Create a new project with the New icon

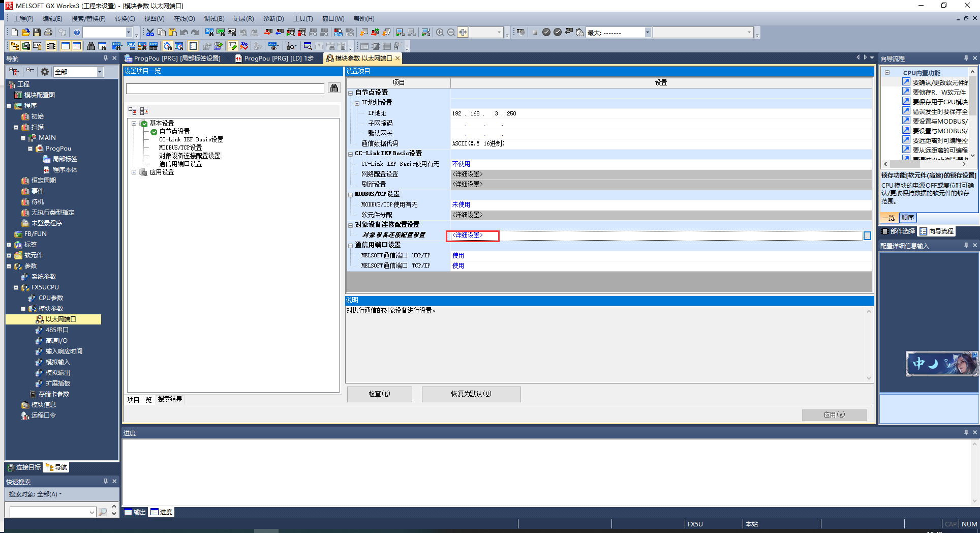tap(15, 33)
